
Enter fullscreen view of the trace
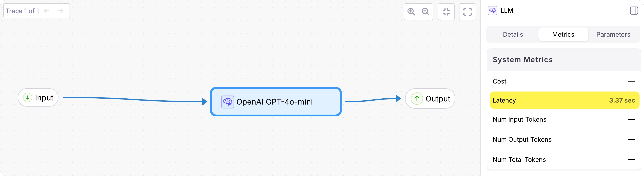pyautogui.click(x=468, y=11)
